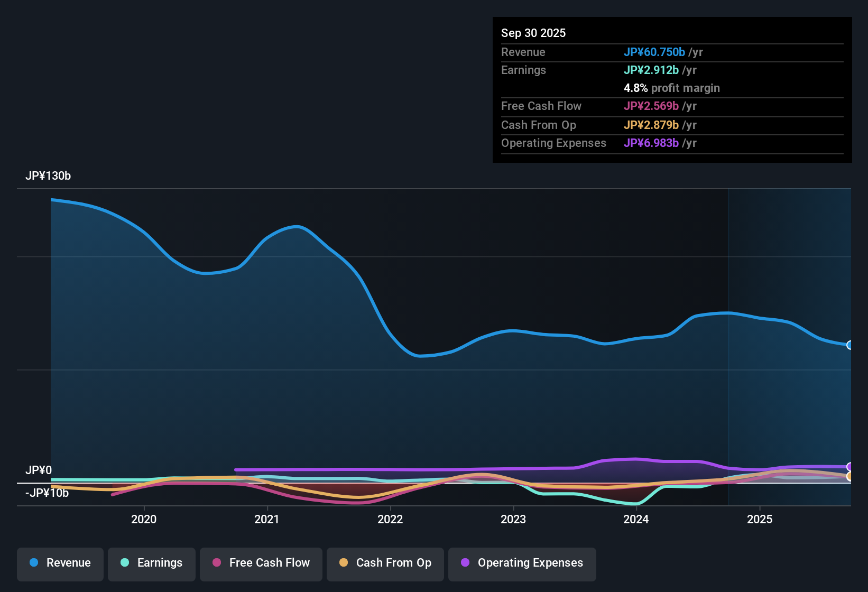Select the purple Operating Expenses dot
868x592 pixels.
pyautogui.click(x=465, y=563)
